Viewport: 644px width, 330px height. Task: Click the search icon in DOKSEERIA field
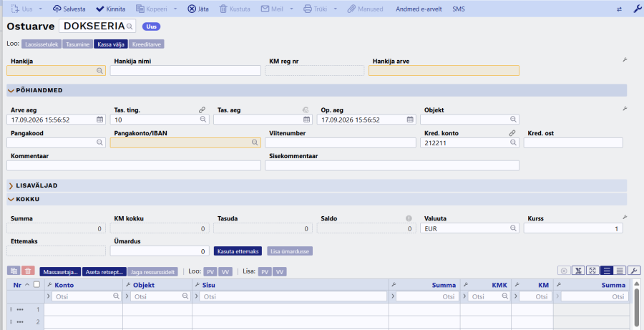[x=130, y=26]
